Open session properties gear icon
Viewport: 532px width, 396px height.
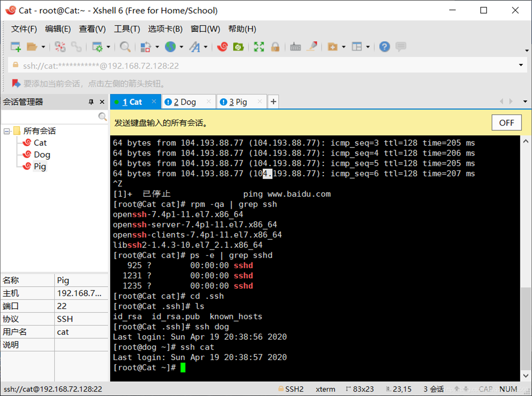click(98, 47)
